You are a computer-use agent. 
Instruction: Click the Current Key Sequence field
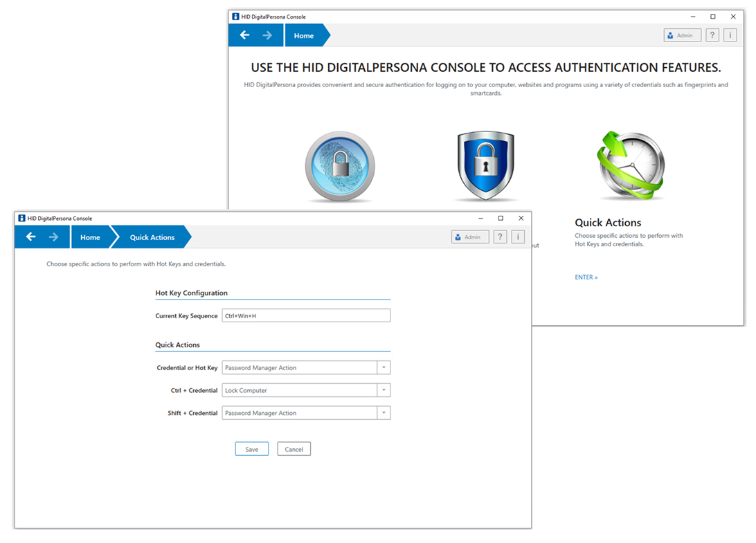(306, 316)
